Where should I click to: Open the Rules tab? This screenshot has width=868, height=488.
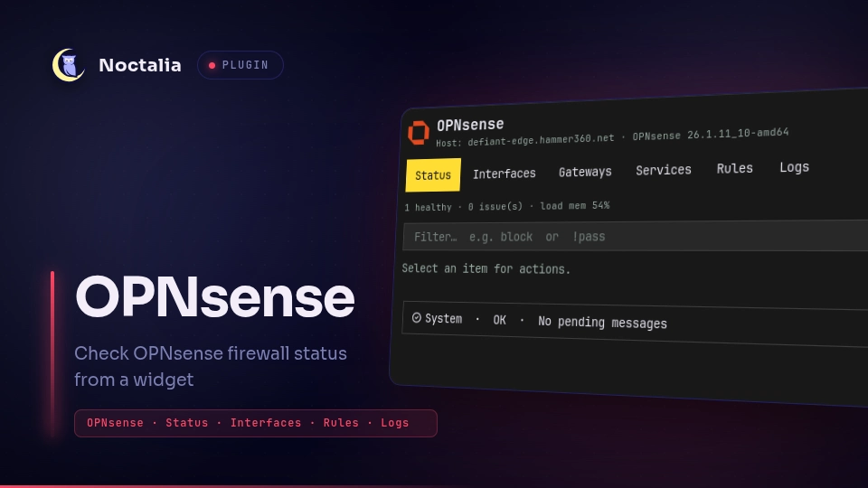tap(734, 169)
